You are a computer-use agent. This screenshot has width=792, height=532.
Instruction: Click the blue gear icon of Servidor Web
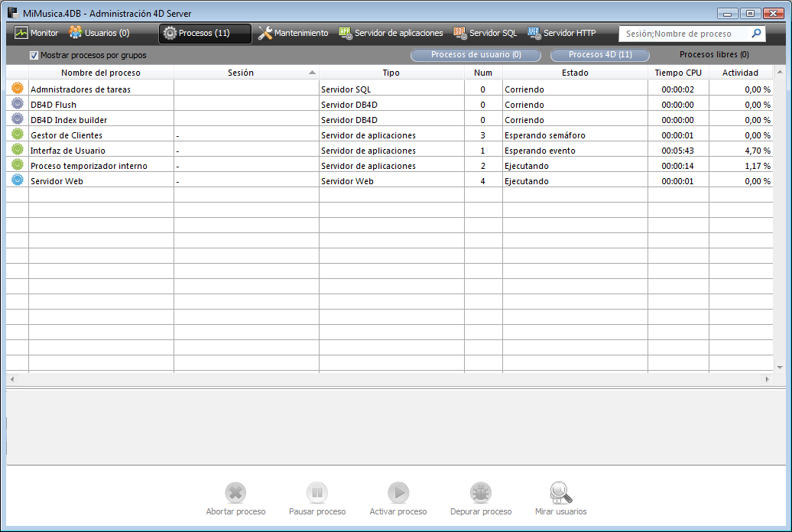click(18, 180)
